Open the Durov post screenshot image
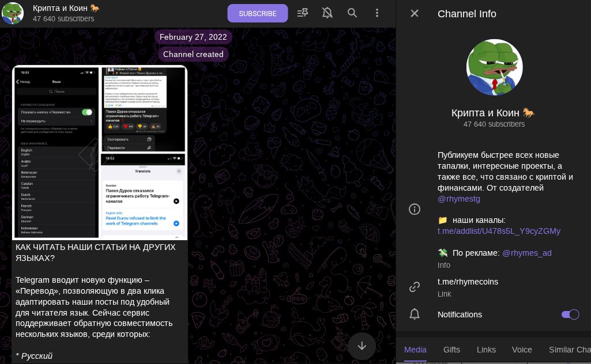The image size is (591, 364). coord(143,109)
